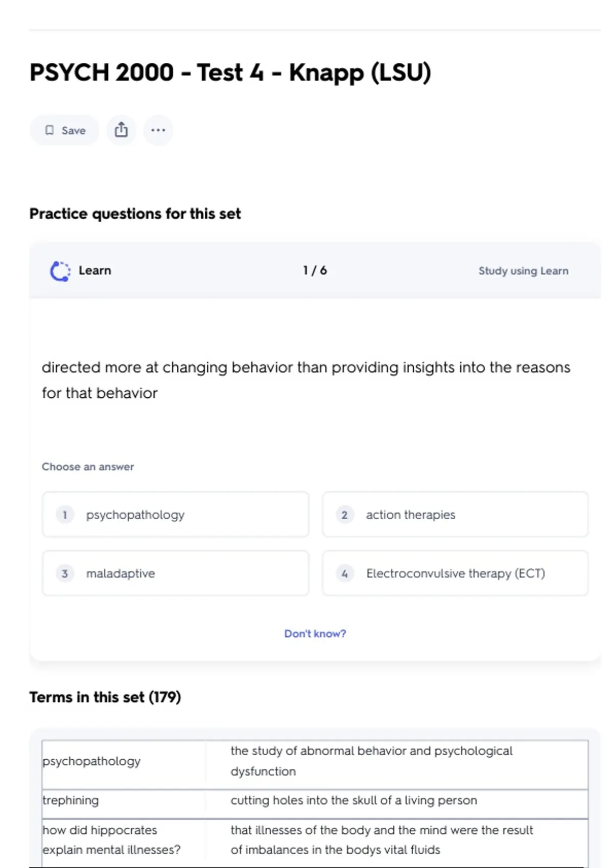Click the 'Terms in this set (179)' heading
The width and height of the screenshot is (613, 868).
[x=105, y=697]
